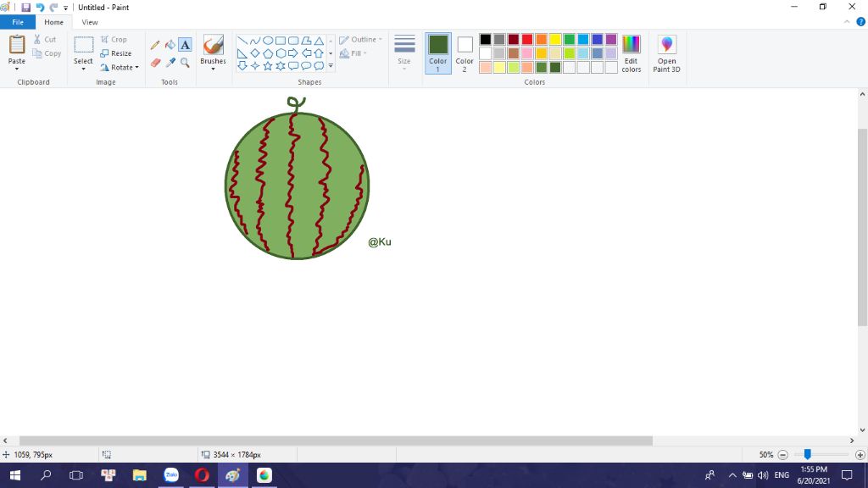Click Undo in quick access toolbar
This screenshot has width=868, height=488.
(x=40, y=7)
